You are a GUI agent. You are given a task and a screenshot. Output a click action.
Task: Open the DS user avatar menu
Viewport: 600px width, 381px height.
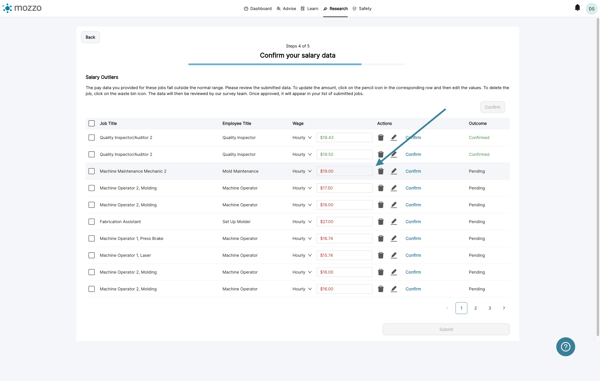[591, 9]
